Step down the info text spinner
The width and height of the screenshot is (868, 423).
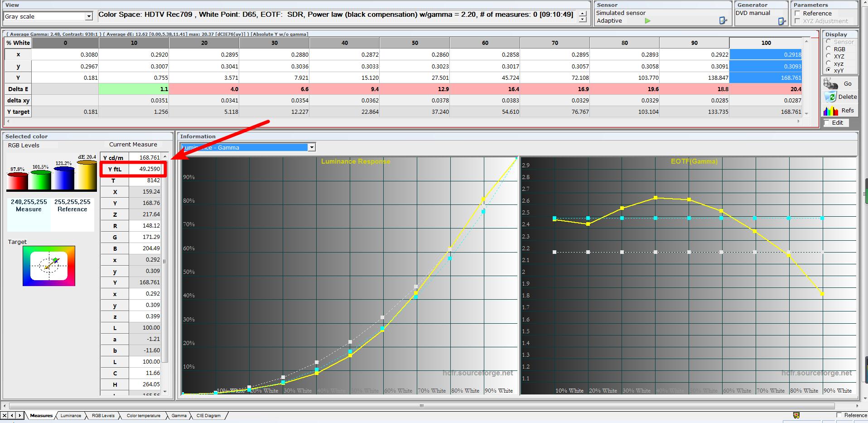(583, 20)
